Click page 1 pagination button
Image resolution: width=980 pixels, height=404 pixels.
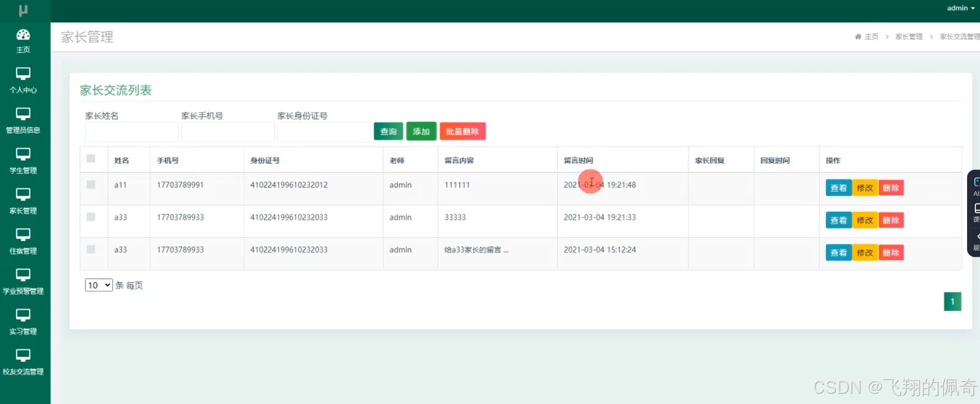953,302
